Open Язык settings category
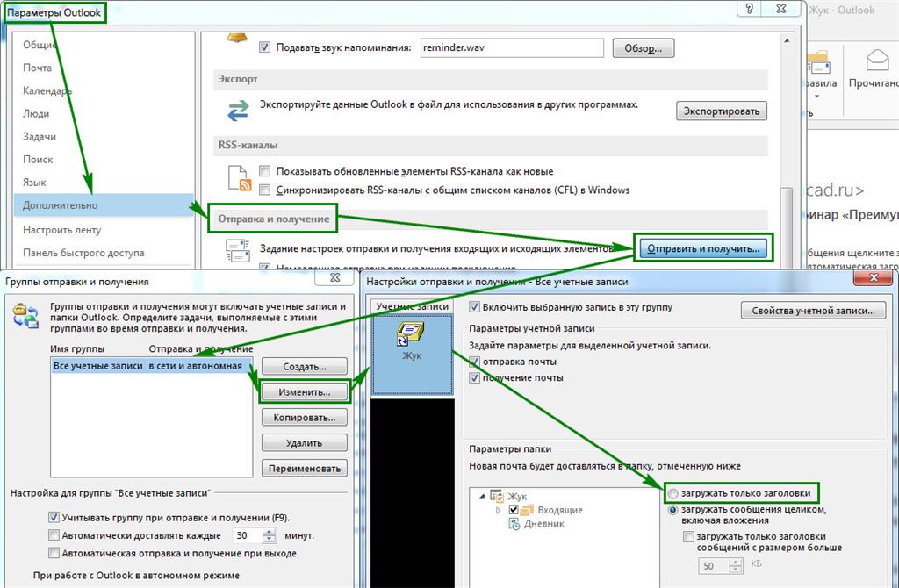Screen dimensions: 899x588 point(34,183)
